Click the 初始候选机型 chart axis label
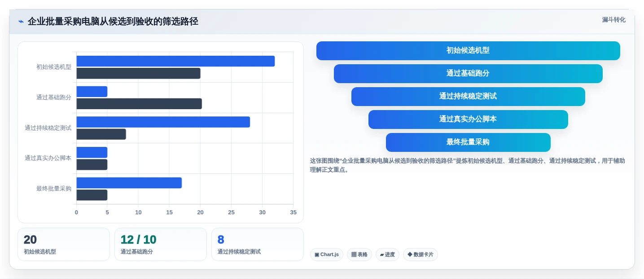This screenshot has width=644, height=279. pos(54,67)
